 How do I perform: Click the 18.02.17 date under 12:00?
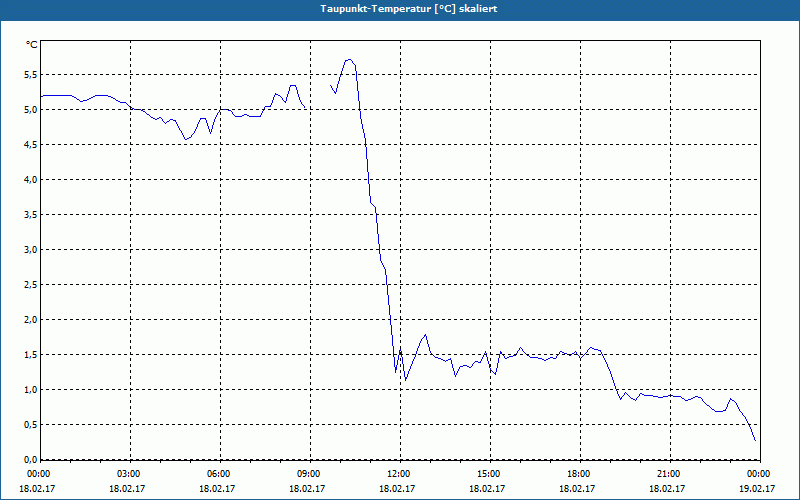click(x=397, y=489)
